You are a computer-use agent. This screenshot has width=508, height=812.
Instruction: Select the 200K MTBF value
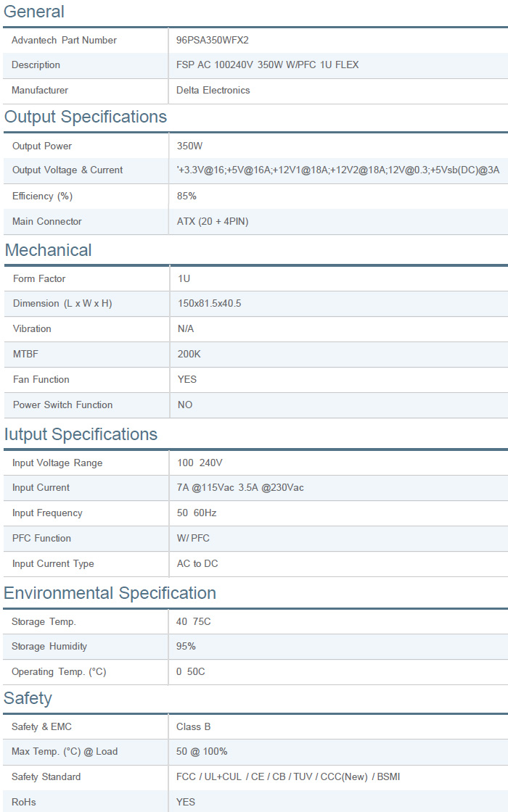point(189,355)
